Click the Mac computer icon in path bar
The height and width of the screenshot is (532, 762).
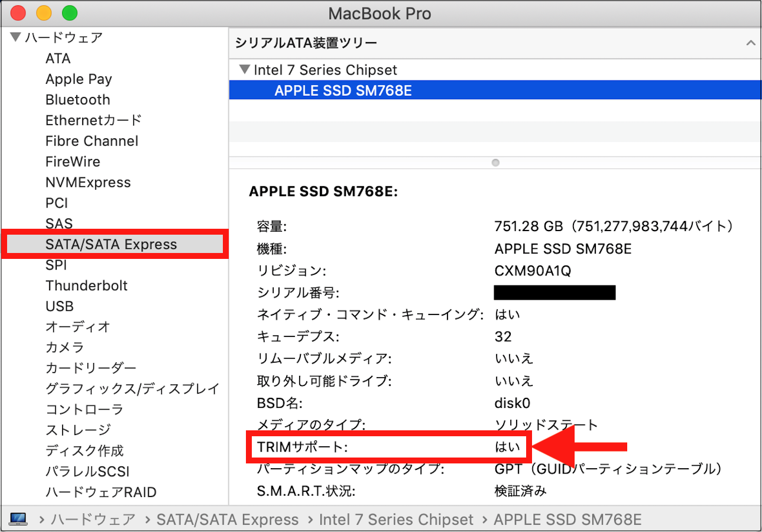[18, 520]
